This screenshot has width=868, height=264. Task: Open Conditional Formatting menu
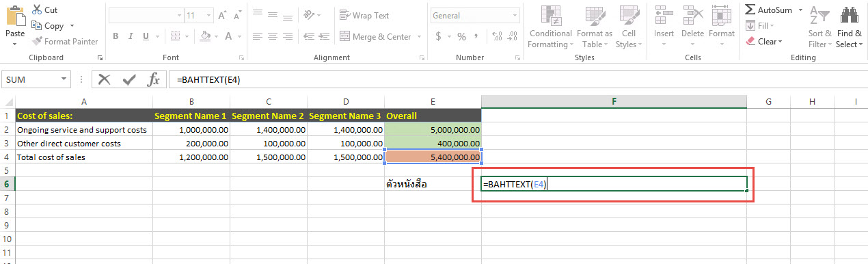(550, 27)
